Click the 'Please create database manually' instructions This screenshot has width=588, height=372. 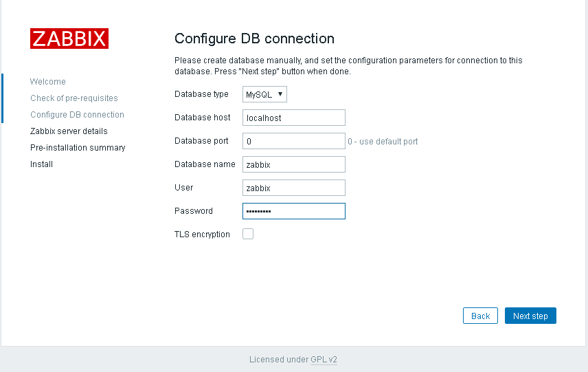[348, 66]
